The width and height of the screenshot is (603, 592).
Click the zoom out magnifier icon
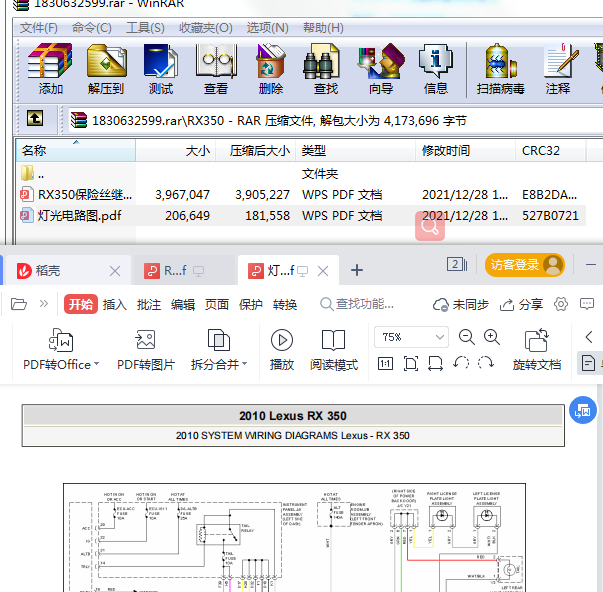(467, 337)
